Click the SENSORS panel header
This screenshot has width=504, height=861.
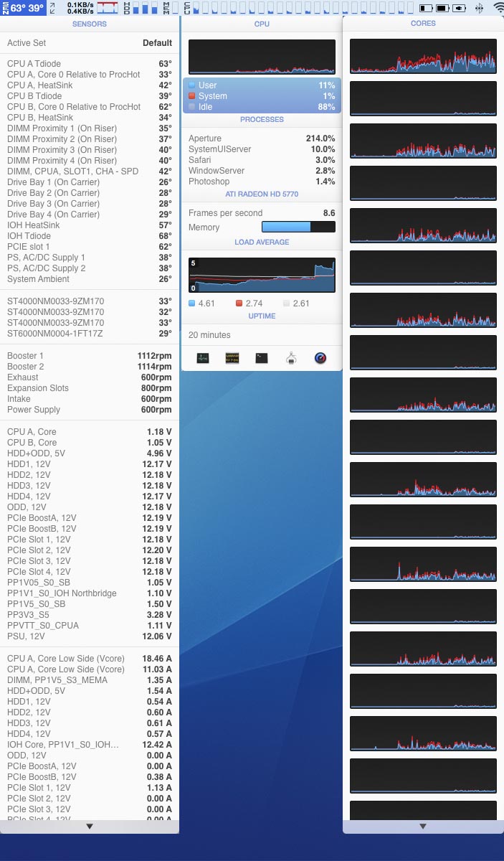tap(90, 24)
